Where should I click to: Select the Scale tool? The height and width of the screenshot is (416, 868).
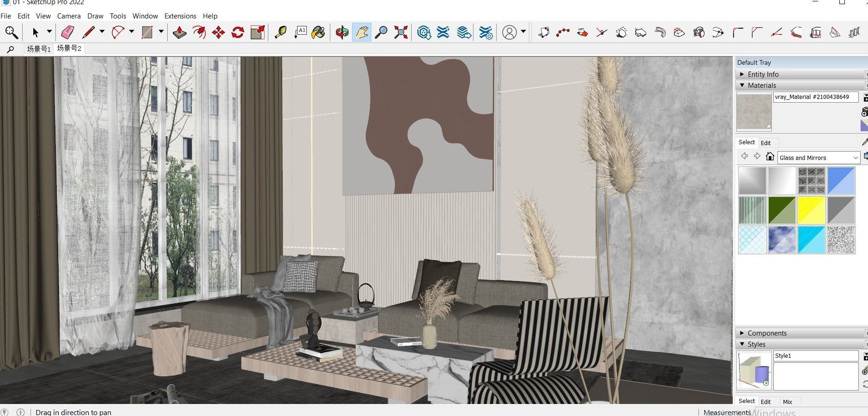[257, 32]
